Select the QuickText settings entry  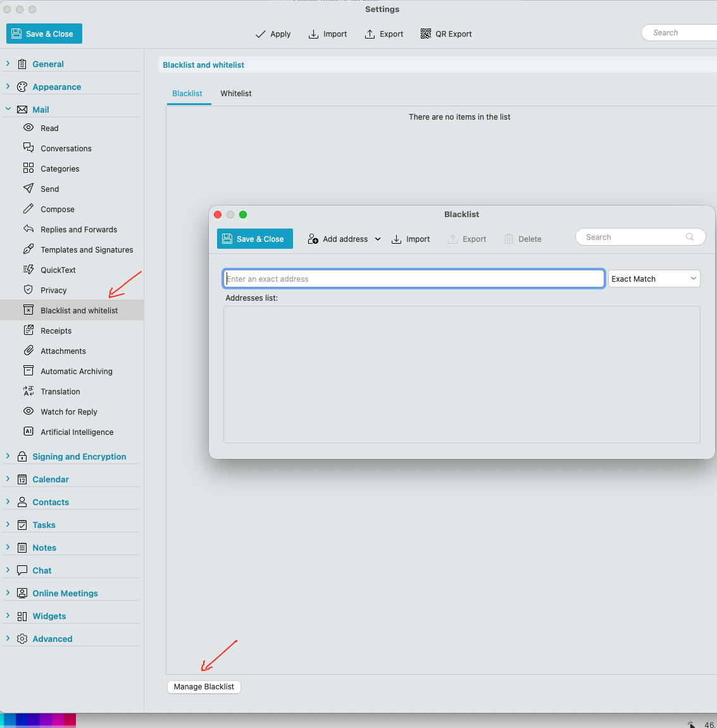(x=58, y=270)
